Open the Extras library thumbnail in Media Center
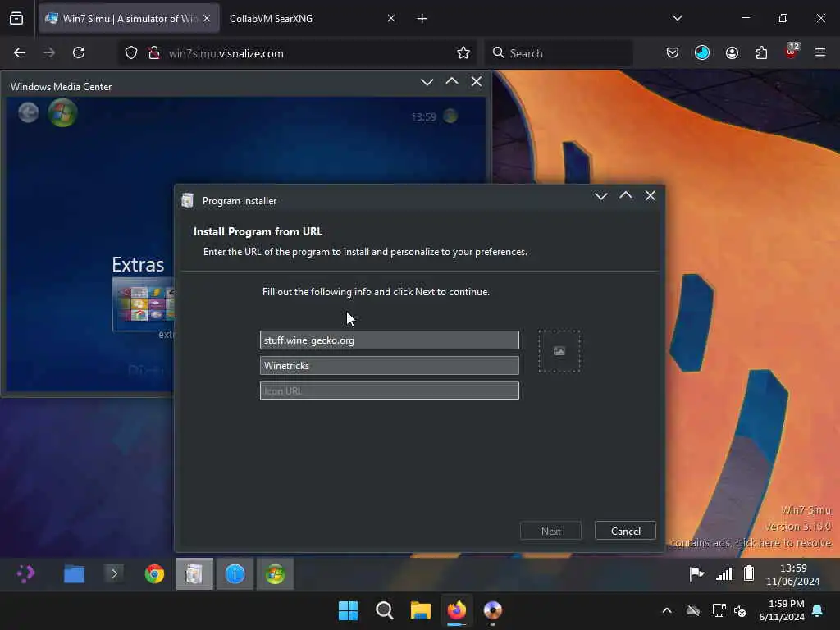The width and height of the screenshot is (840, 630). tap(144, 304)
